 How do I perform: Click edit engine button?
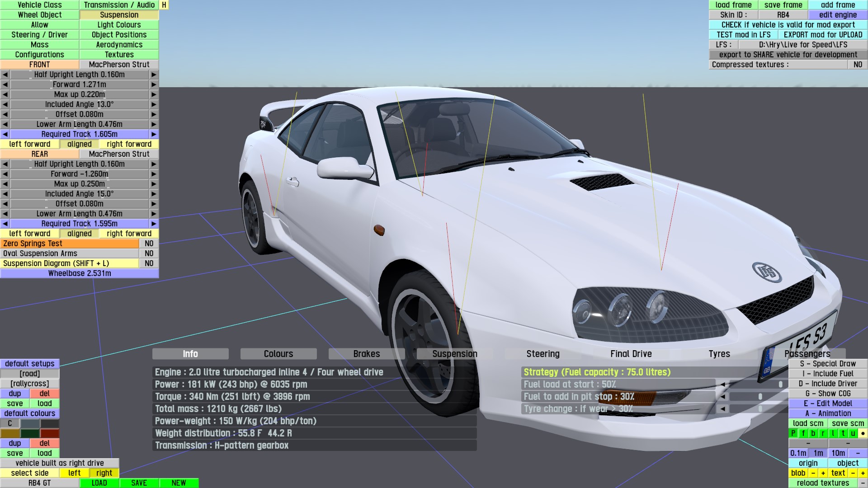pos(838,15)
